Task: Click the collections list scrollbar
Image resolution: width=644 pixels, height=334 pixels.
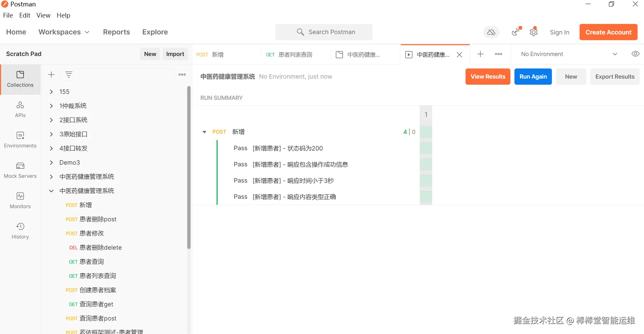Action: tap(189, 168)
